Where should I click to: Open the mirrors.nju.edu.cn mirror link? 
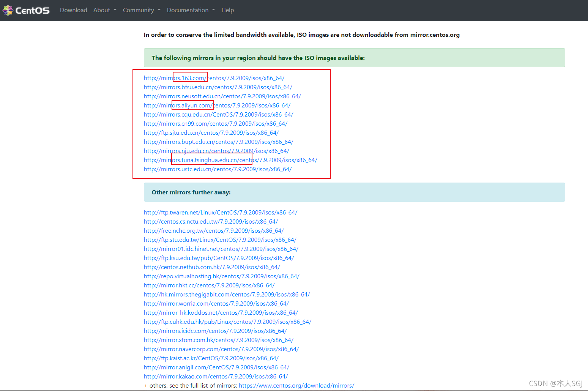click(216, 151)
